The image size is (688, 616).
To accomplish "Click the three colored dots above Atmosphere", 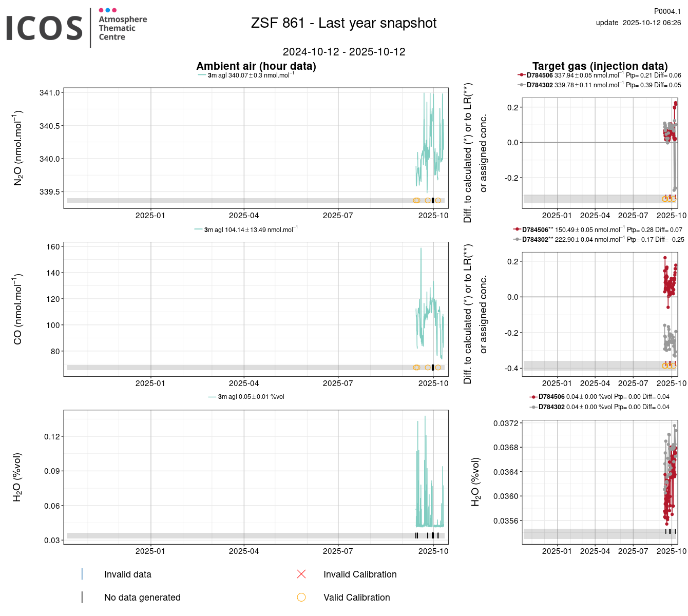I will tap(107, 10).
